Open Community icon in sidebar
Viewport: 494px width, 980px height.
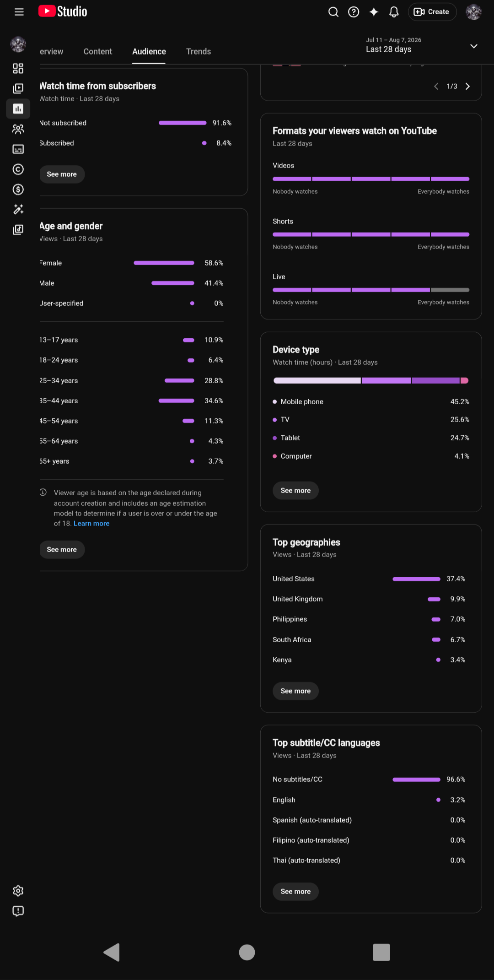pos(18,129)
